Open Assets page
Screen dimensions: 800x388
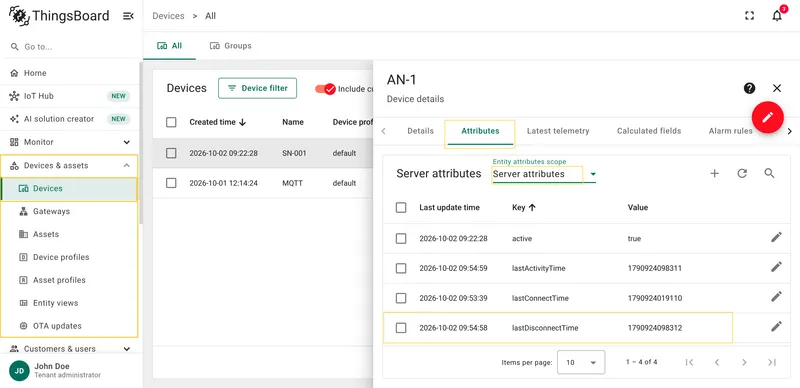69,234
